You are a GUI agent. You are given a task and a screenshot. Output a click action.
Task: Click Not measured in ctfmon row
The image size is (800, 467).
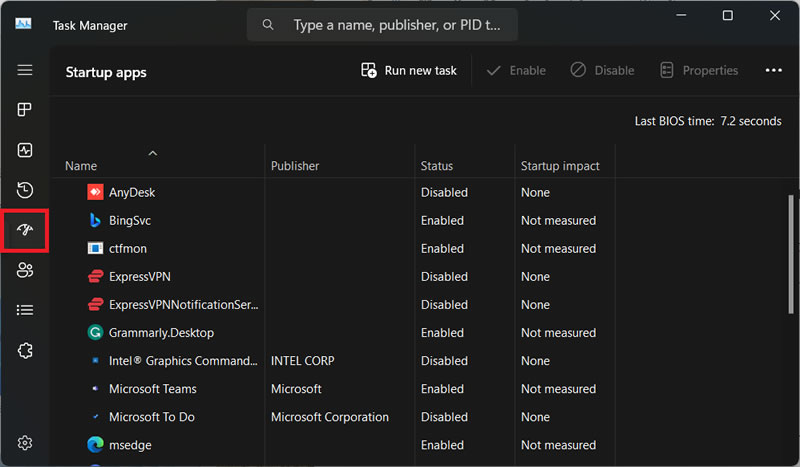558,249
